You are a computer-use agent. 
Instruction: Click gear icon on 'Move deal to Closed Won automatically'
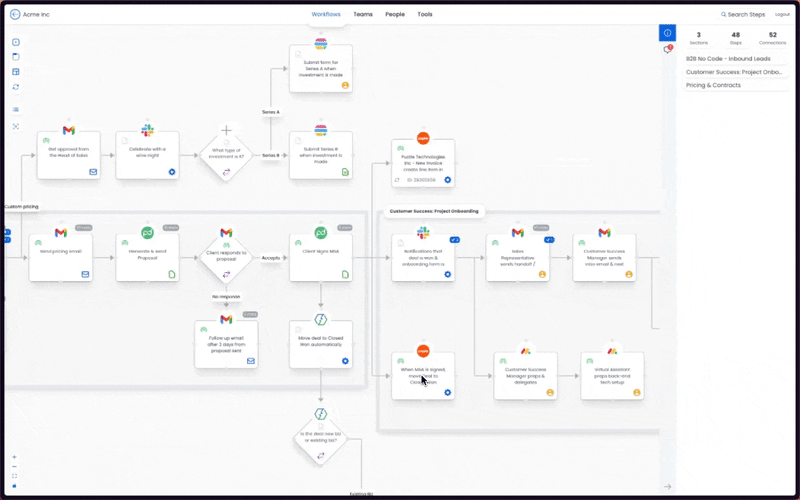(345, 361)
